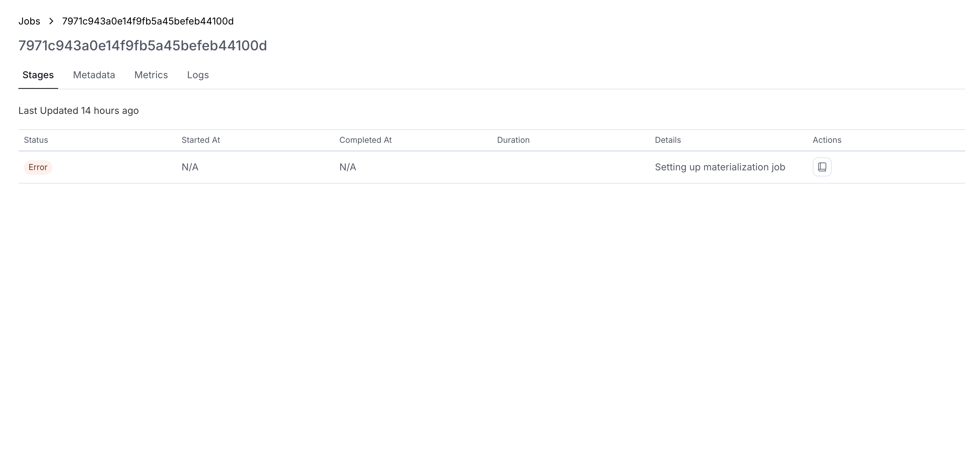The width and height of the screenshot is (980, 459).
Task: Click the Error status badge
Action: tap(38, 167)
